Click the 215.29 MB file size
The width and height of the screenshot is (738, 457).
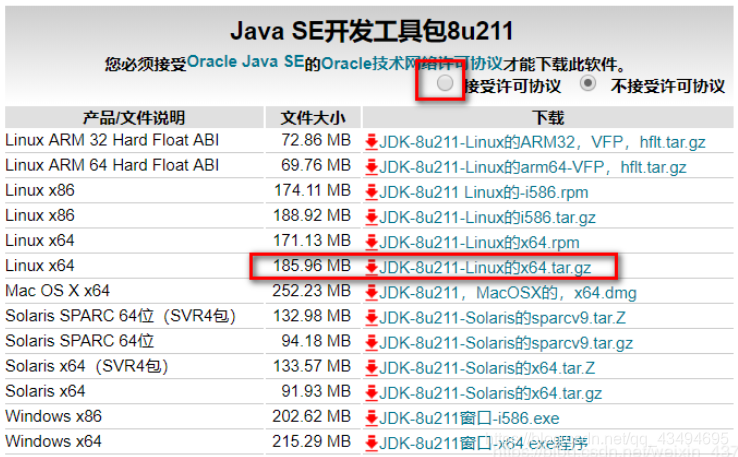pyautogui.click(x=312, y=441)
